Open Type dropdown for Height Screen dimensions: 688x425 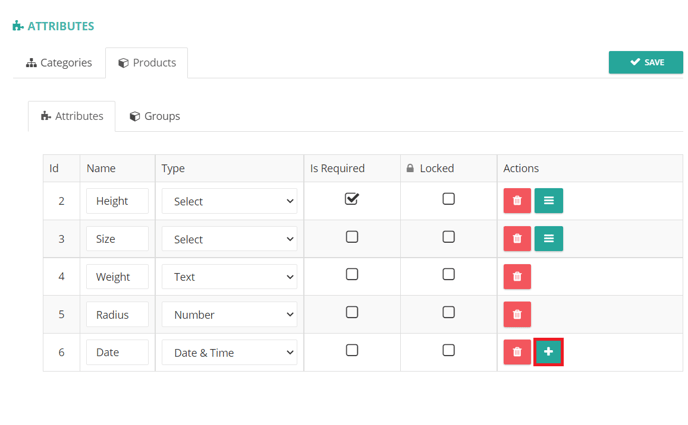[229, 201]
